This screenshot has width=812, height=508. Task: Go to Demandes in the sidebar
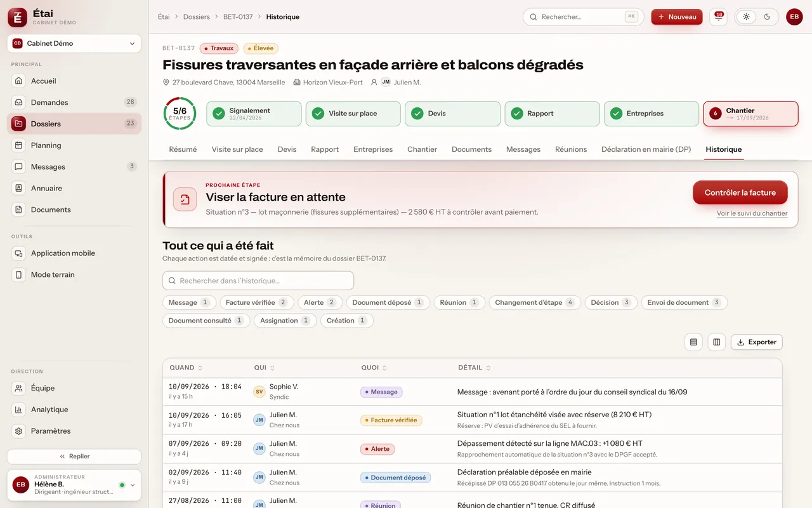pos(74,102)
